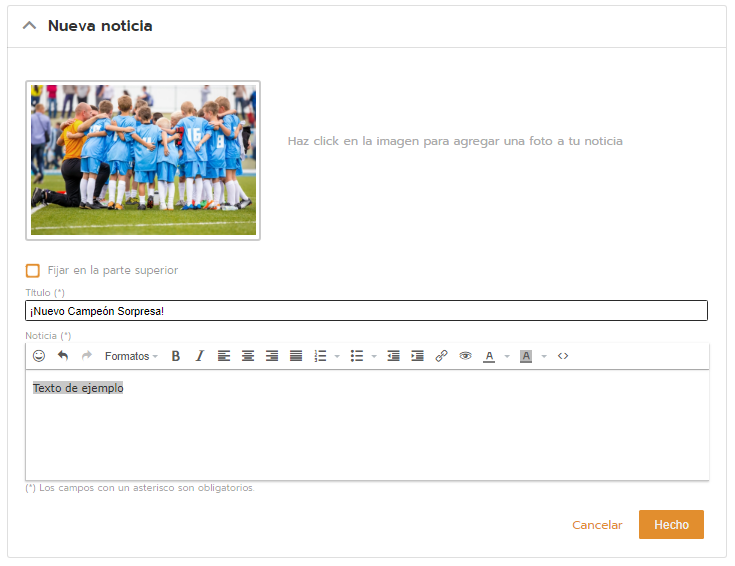Click the Hecho button
This screenshot has height=566, width=735.
click(671, 525)
